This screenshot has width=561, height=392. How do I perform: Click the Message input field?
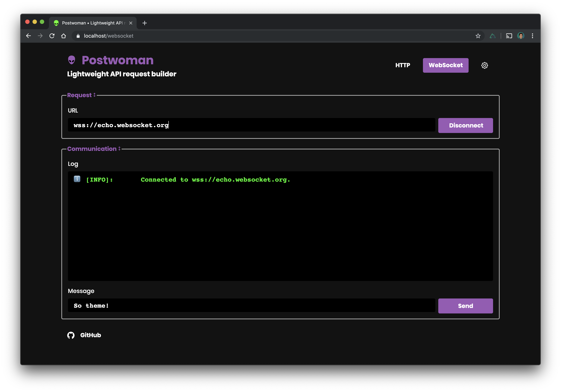pyautogui.click(x=251, y=305)
